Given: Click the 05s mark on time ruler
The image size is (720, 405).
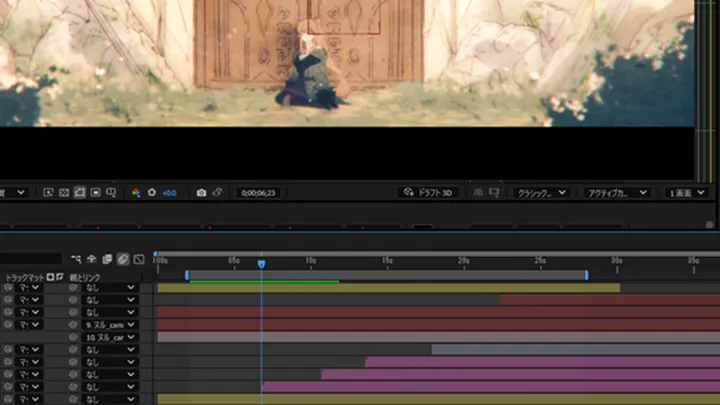Looking at the screenshot, I should [x=234, y=261].
